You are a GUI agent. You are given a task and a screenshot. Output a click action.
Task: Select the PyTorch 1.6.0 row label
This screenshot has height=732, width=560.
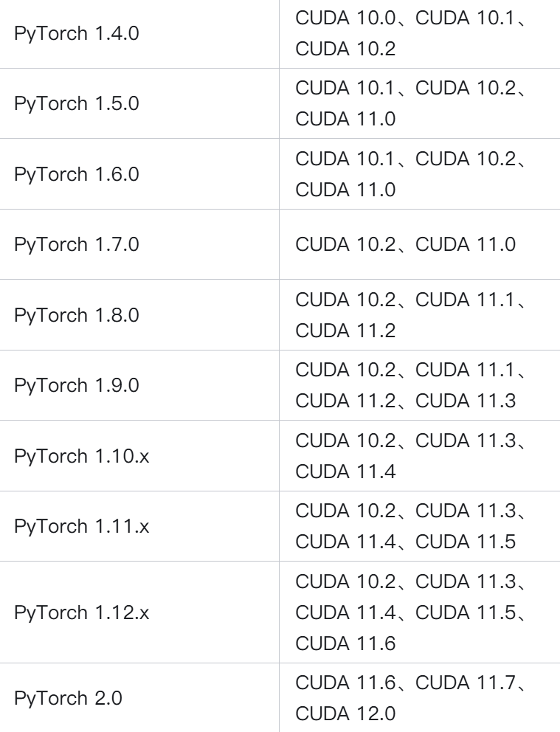coord(77,175)
